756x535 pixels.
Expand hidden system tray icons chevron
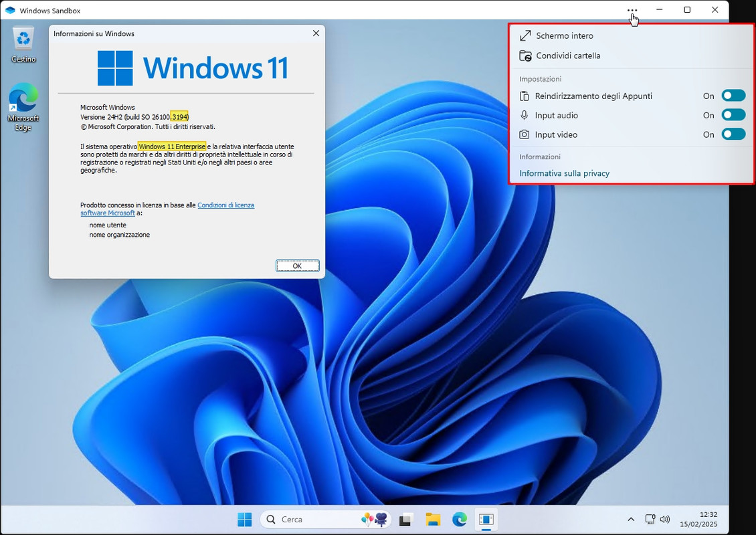tap(631, 520)
